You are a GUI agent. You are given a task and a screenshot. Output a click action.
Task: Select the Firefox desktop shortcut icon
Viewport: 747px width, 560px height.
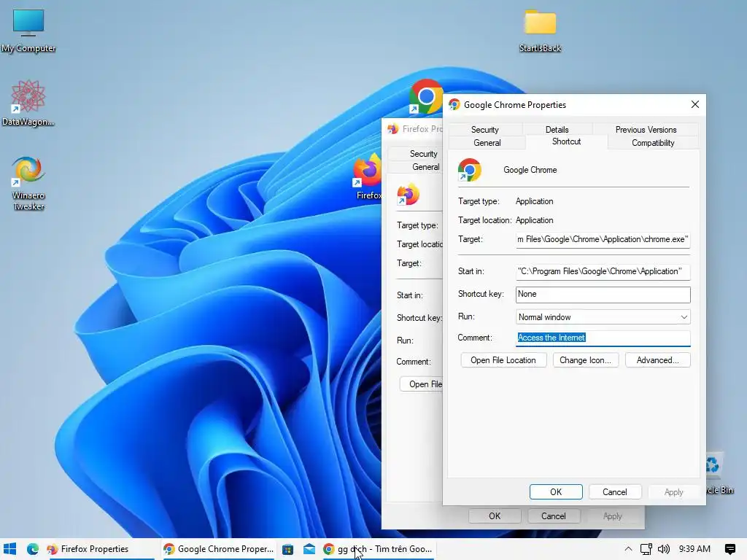(368, 176)
